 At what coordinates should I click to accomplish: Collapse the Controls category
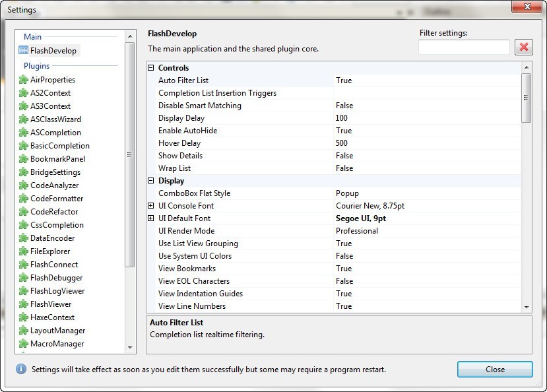click(150, 68)
